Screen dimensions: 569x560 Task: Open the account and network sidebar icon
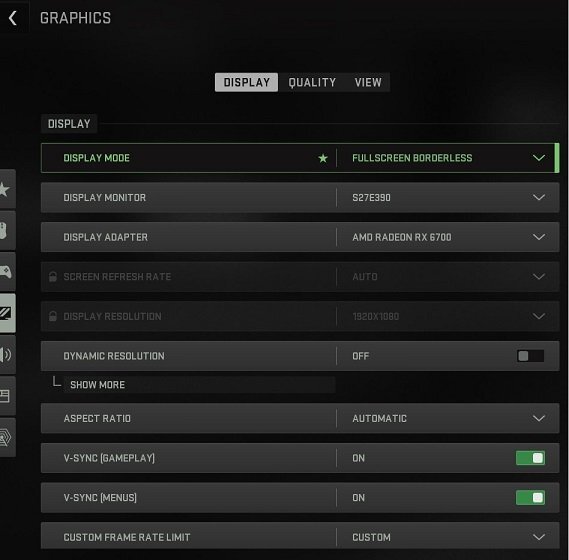(x=7, y=437)
